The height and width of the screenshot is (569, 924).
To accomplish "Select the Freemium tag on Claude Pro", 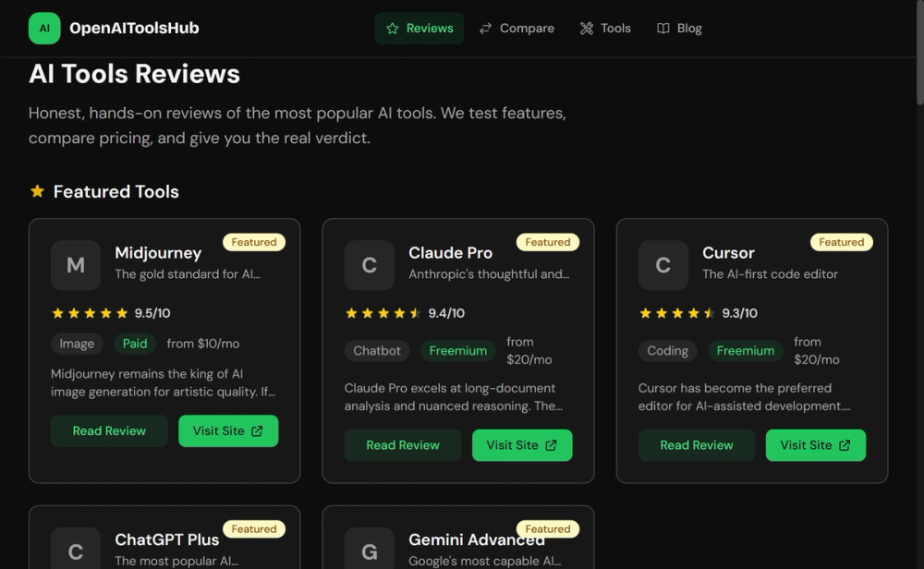I will 458,350.
